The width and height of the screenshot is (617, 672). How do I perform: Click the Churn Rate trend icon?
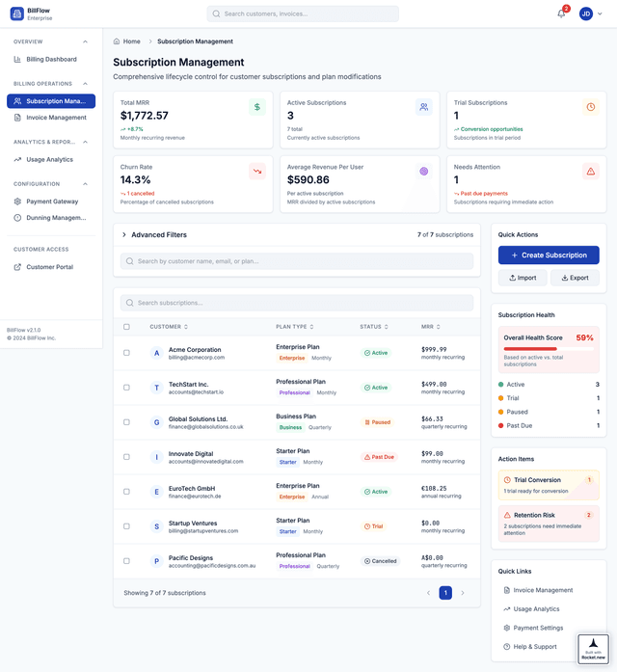pyautogui.click(x=257, y=172)
